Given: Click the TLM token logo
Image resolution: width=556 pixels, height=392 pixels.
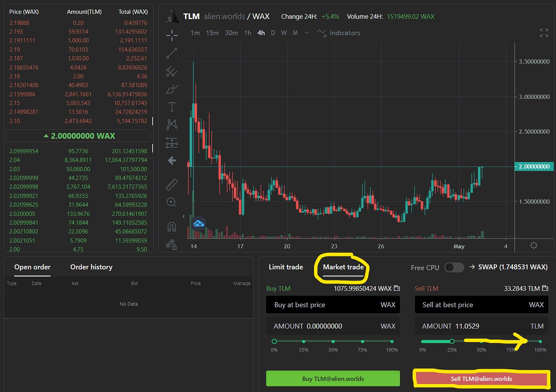Looking at the screenshot, I should tap(172, 17).
